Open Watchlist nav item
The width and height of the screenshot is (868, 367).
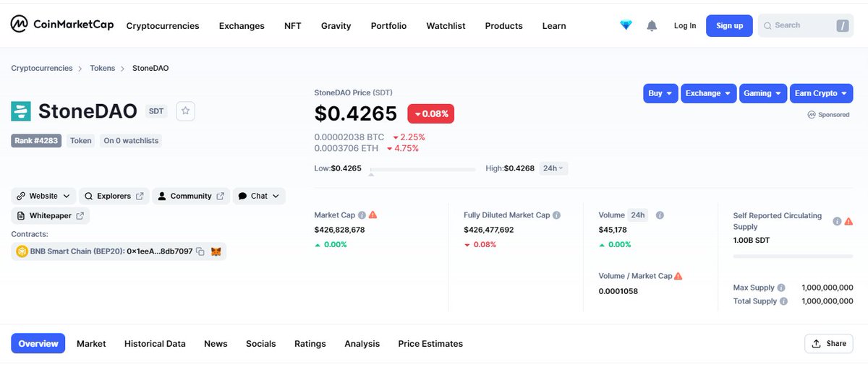click(x=446, y=26)
